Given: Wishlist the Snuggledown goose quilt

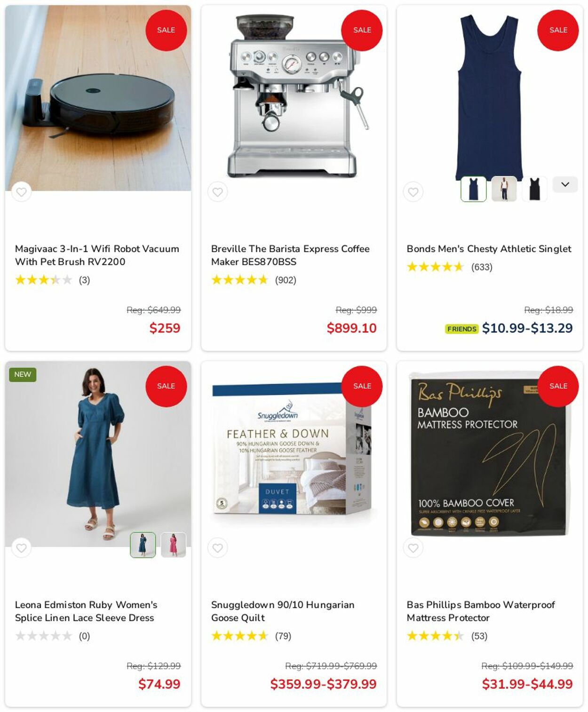Looking at the screenshot, I should tap(217, 548).
